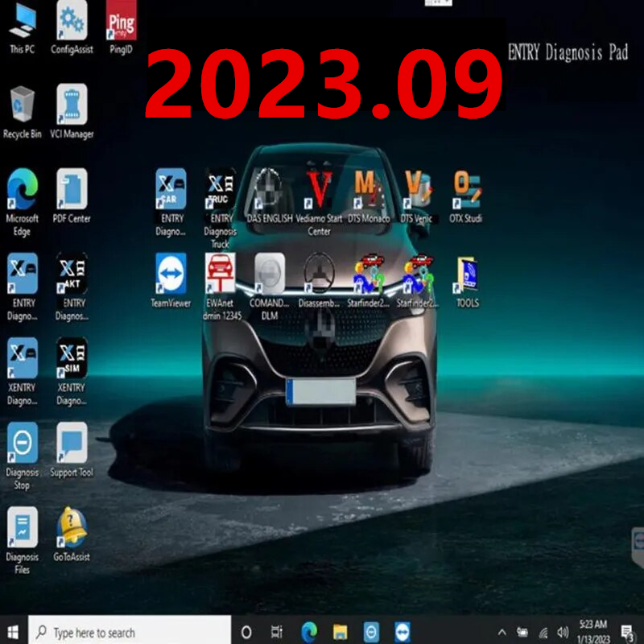Viewport: 644px width, 644px height.
Task: Open the ConfigAssist desktop icon
Action: coord(72,27)
